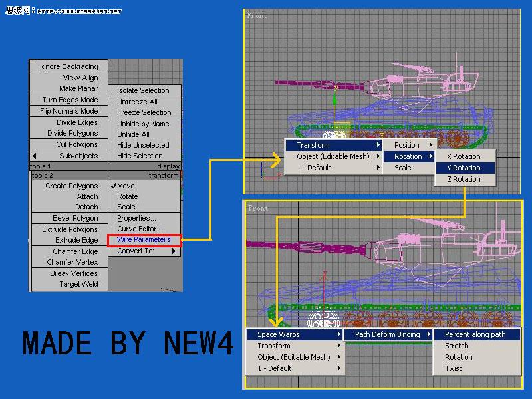This screenshot has width=532, height=399.
Task: Choose Target Weld command
Action: [78, 284]
